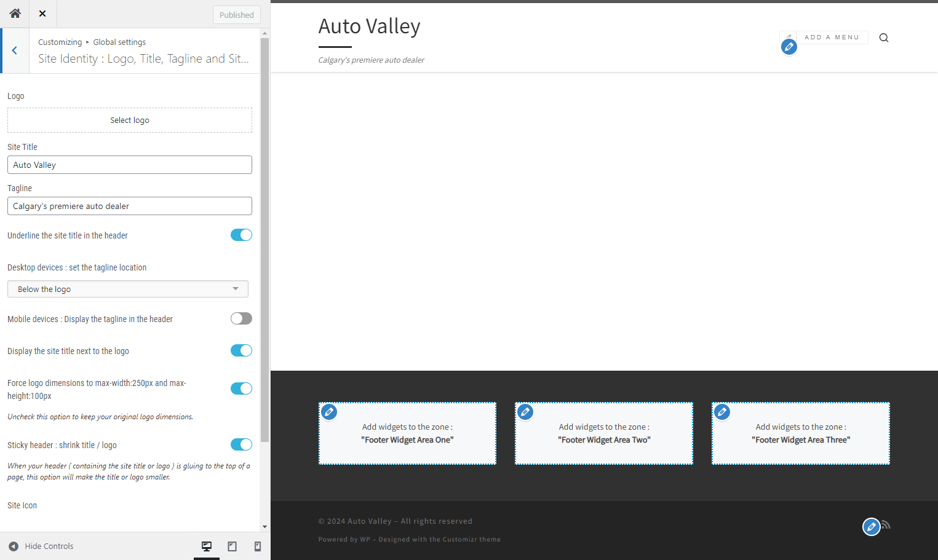The height and width of the screenshot is (560, 938).
Task: Click the edit pencil beside Add a Menu
Action: [x=789, y=47]
